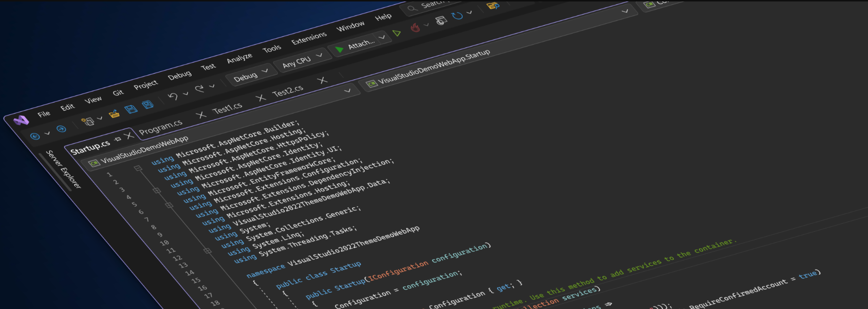868x309 pixels.
Task: Expand the arrow beside the Attach button
Action: pyautogui.click(x=382, y=37)
